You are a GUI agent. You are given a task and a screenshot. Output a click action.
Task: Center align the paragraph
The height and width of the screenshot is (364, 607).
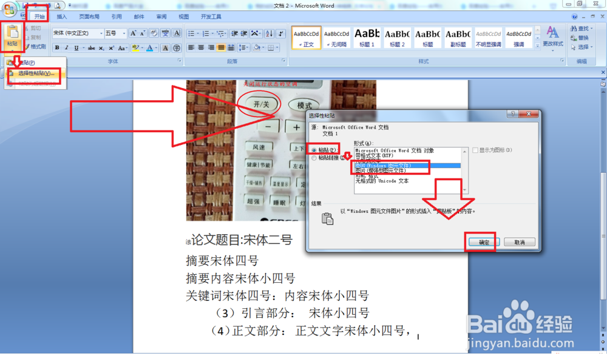(x=201, y=47)
